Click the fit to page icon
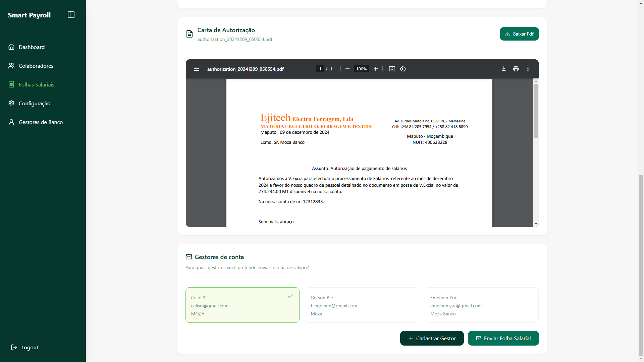 coord(392,69)
